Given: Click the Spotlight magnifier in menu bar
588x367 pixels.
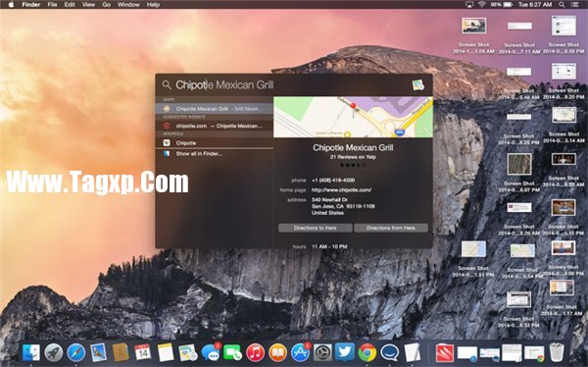Looking at the screenshot, I should [562, 5].
